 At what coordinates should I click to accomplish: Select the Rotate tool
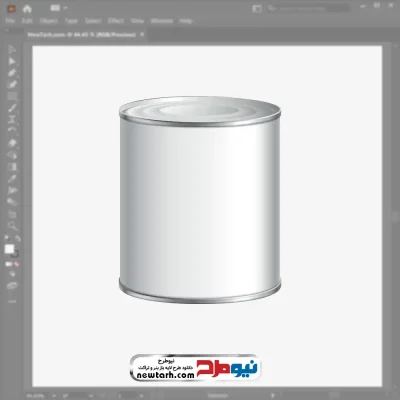coord(12,131)
